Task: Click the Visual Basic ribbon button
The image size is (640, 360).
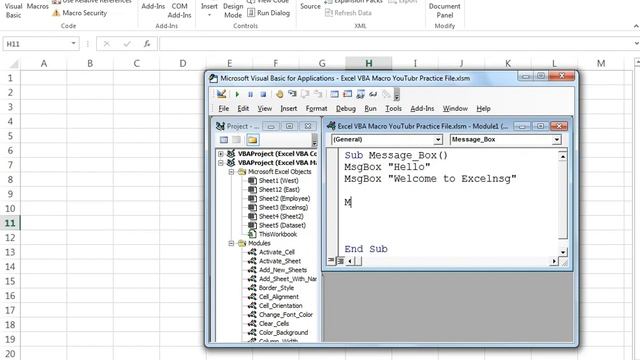Action: 13,10
